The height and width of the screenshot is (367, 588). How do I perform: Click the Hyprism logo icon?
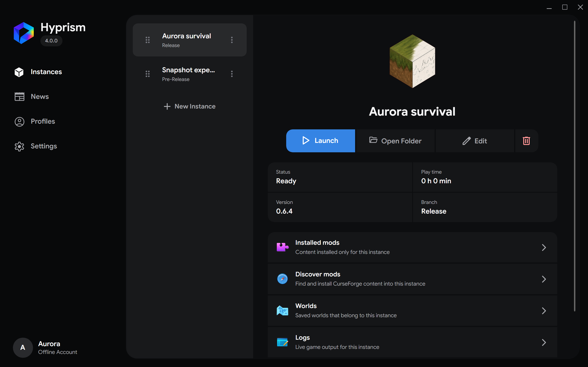pos(24,33)
